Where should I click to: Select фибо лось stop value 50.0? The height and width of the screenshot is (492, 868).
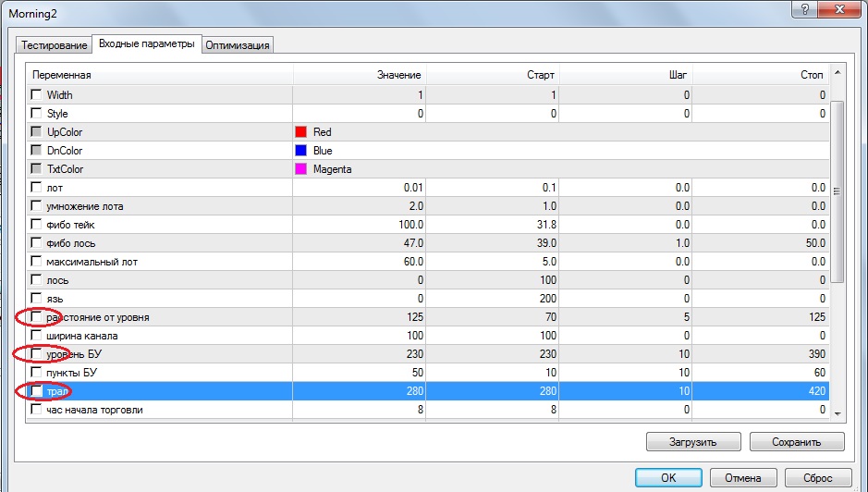click(815, 242)
